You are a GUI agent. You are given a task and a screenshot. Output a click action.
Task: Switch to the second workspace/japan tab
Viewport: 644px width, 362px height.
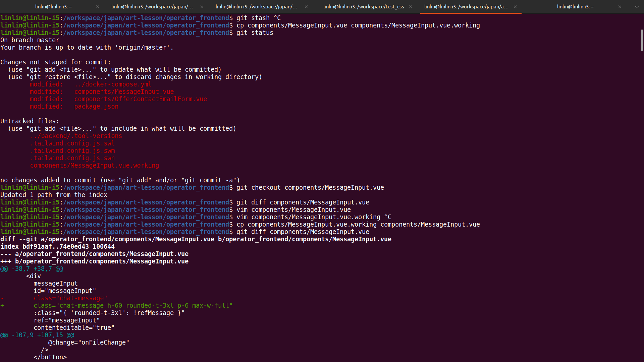pos(152,7)
